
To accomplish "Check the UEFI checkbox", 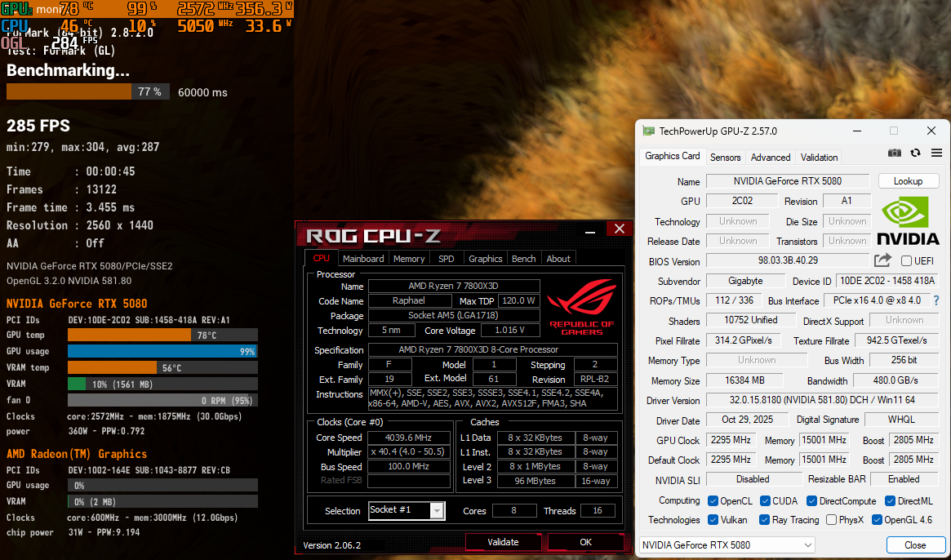I will (907, 259).
